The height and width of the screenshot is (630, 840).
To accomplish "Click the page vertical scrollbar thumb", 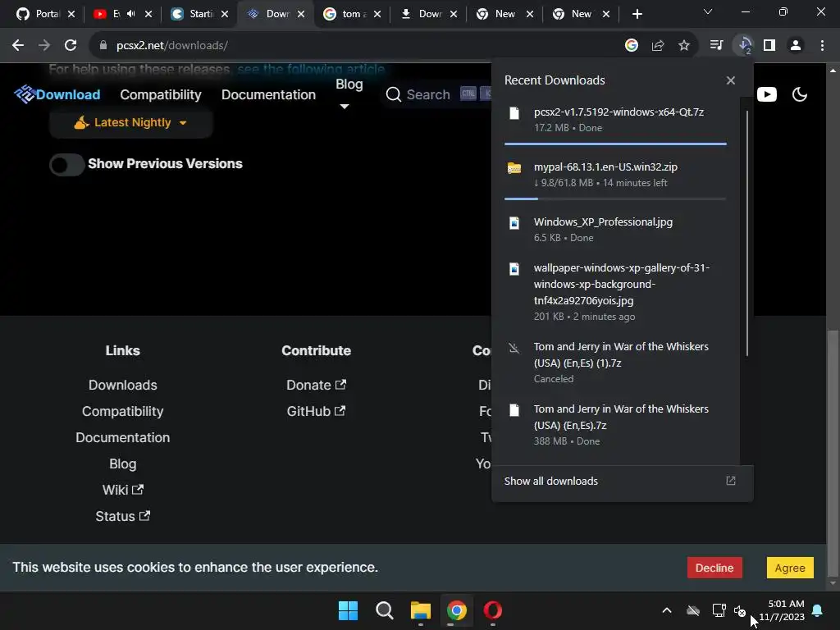I will click(833, 453).
